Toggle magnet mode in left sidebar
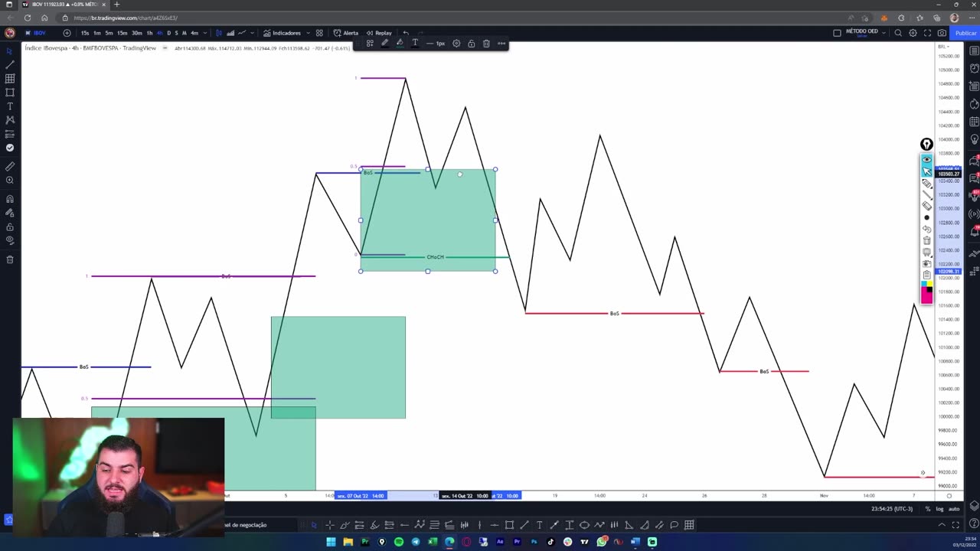Viewport: 980px width, 551px height. tap(10, 199)
